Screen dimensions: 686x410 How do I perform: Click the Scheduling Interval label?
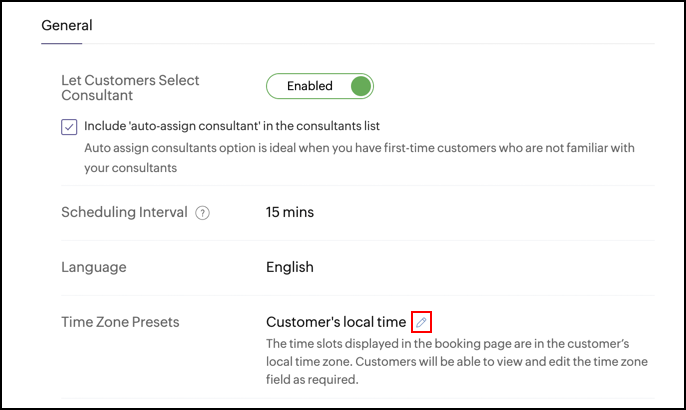click(124, 212)
